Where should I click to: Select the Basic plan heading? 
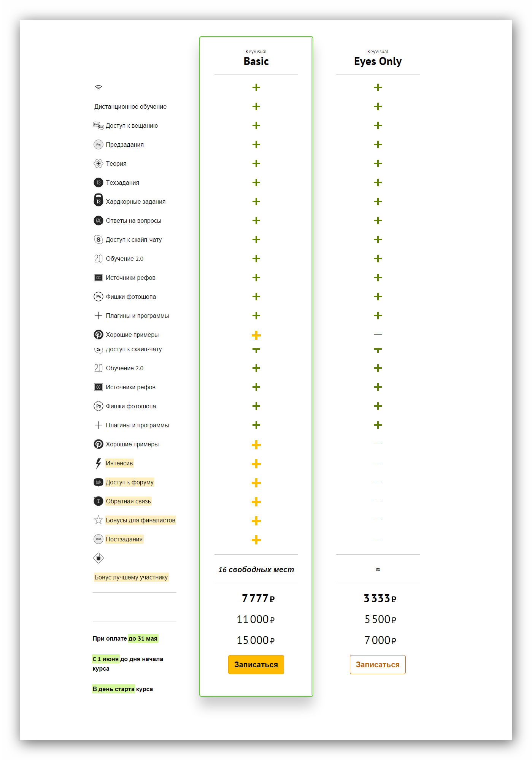pos(256,61)
